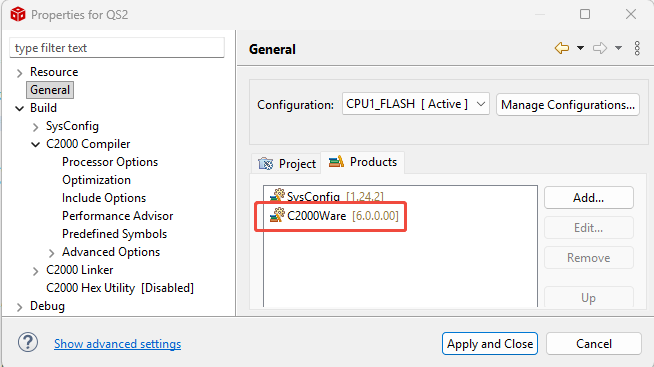
Task: Expand the Resource tree node
Action: (x=19, y=73)
